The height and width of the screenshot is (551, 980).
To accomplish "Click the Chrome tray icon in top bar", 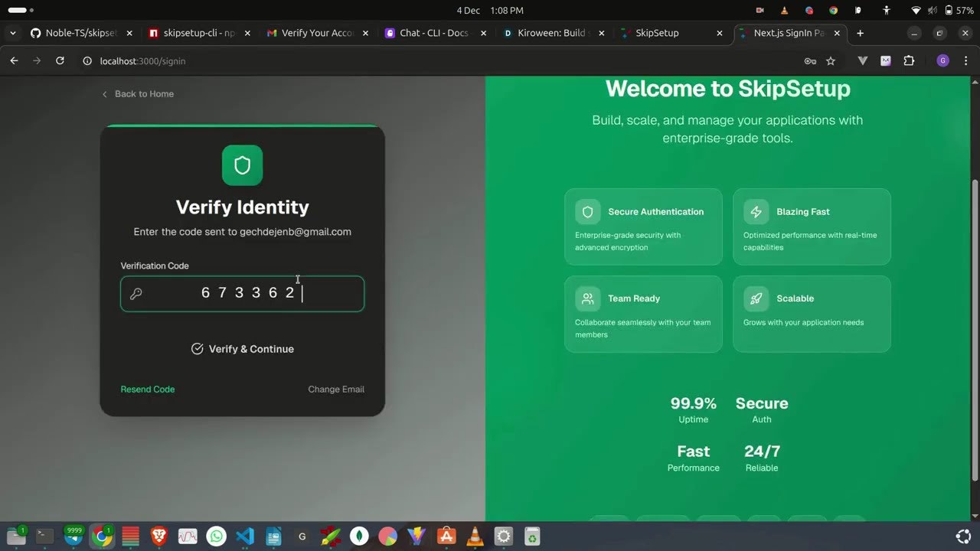I will click(x=834, y=11).
